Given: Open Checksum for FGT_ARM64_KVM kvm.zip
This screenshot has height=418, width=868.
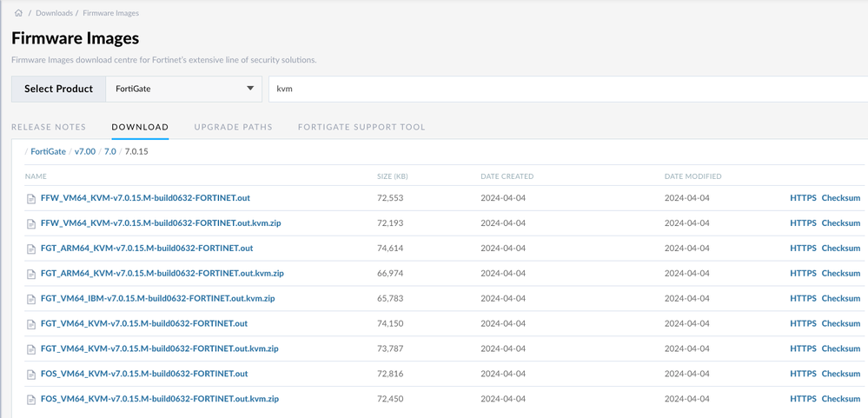Looking at the screenshot, I should click(x=840, y=273).
